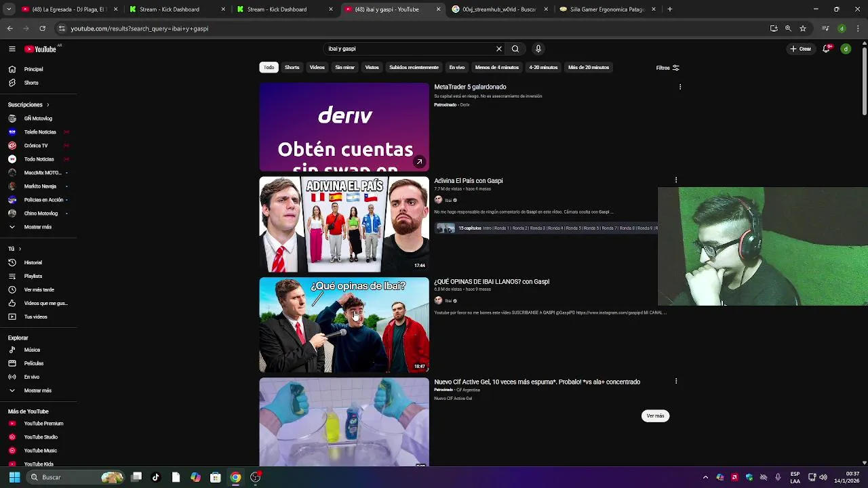Open options for Adivina El País video
868x488 pixels.
[x=675, y=180]
